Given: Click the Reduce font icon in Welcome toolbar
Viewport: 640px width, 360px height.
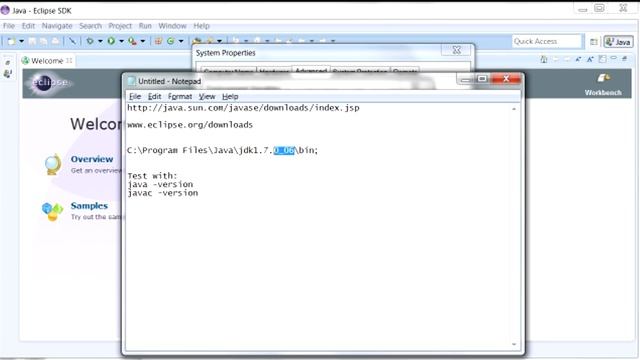Looking at the screenshot, I should tap(578, 60).
